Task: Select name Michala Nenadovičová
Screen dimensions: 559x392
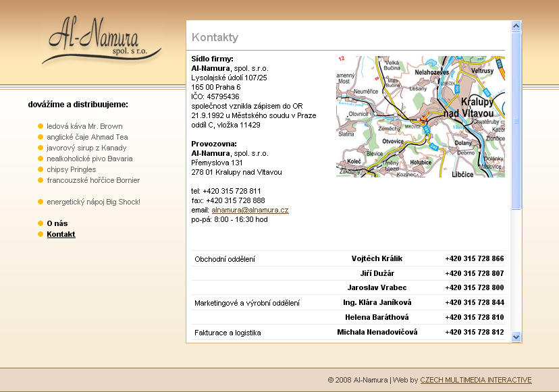Action: (377, 332)
